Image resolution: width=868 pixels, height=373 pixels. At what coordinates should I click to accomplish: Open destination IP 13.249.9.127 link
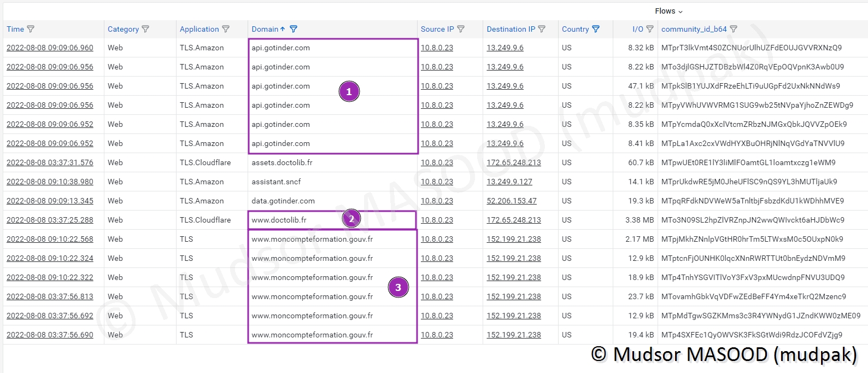point(509,182)
